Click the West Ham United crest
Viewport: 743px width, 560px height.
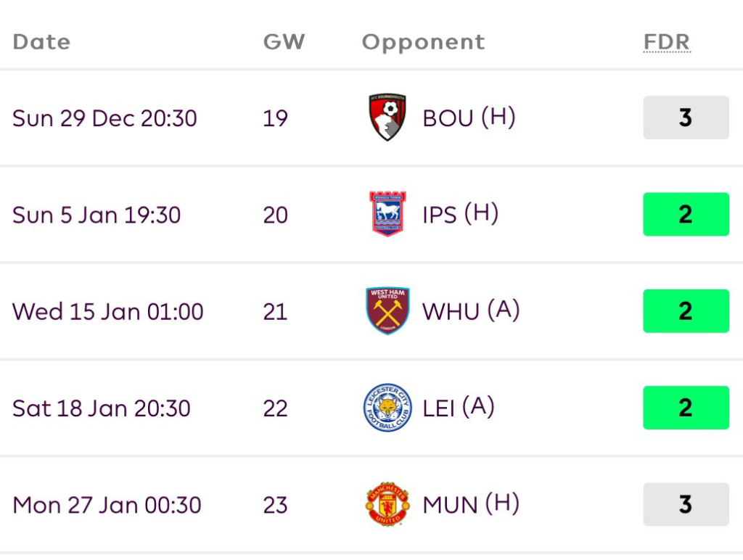(x=387, y=311)
